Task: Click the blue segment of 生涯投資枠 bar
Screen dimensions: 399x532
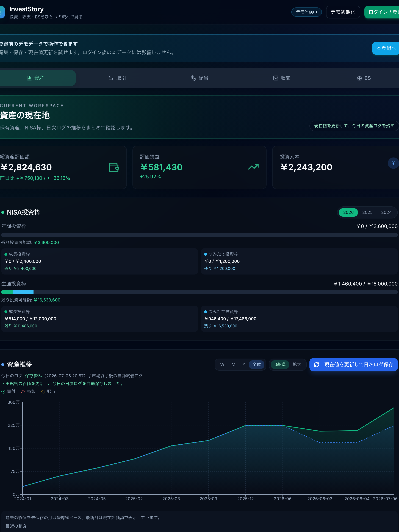Action: coord(23,292)
